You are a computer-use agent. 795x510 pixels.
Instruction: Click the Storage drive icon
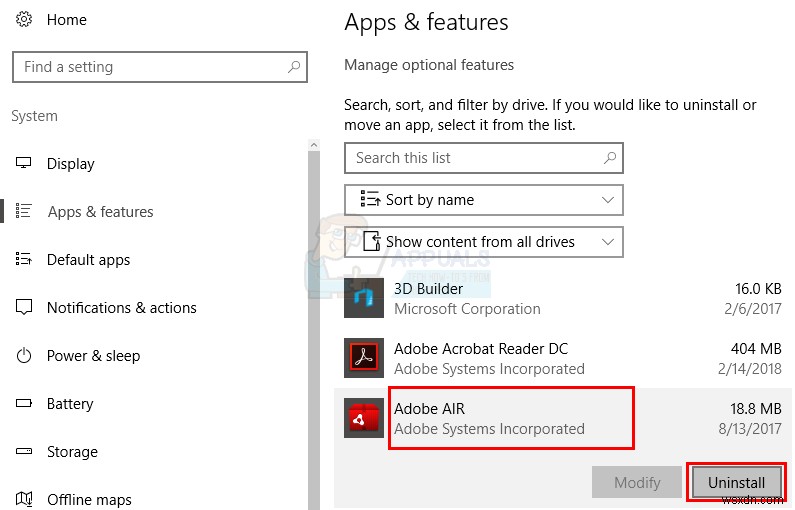pos(23,451)
